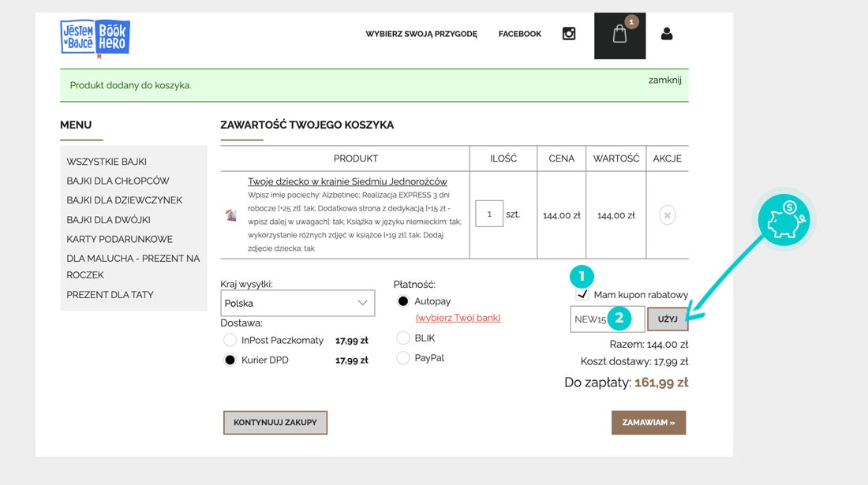This screenshot has height=485, width=868.
Task: Expand the 'Kraj wysyłki' country dropdown
Action: tap(297, 303)
